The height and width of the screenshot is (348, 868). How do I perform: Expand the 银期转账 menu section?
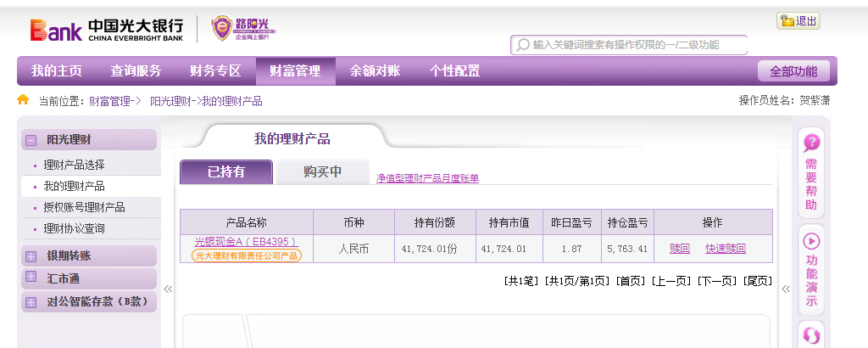coord(31,256)
